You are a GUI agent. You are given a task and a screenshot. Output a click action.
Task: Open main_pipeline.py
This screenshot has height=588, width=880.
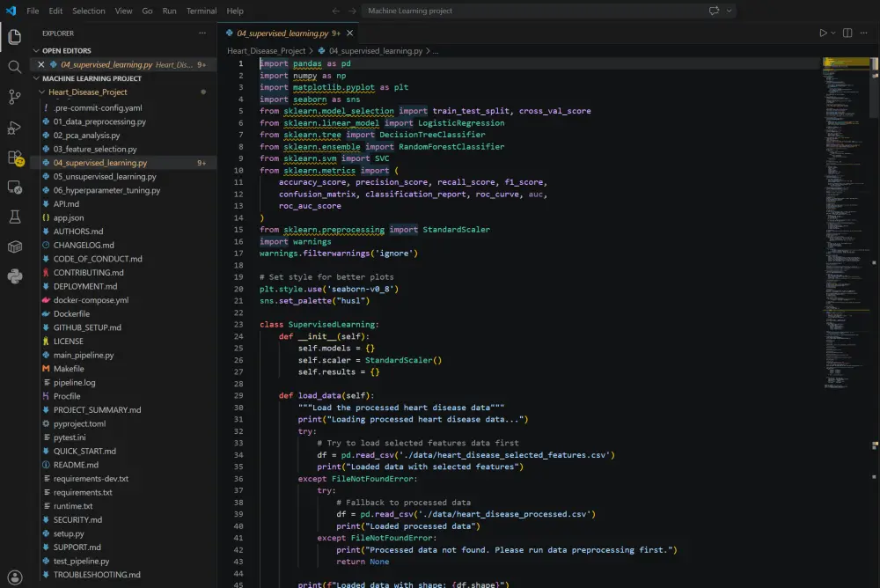[84, 355]
